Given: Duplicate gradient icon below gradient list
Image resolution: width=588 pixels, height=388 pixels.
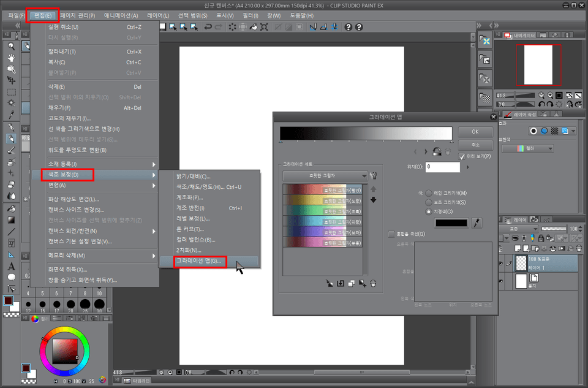Looking at the screenshot, I should 352,284.
